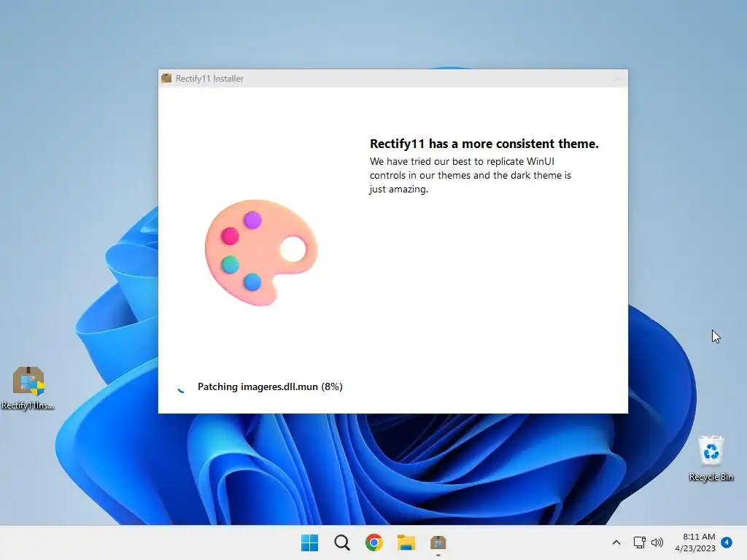Screen dimensions: 747x560
Task: Select the Rectify11Ins... desktop shortcut
Action: pyautogui.click(x=28, y=388)
